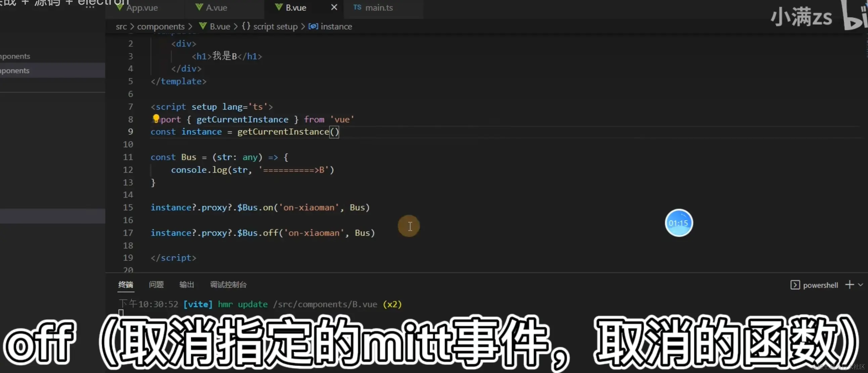Open the three-dot more actions menu in the sidebar header
The height and width of the screenshot is (373, 868).
click(90, 7)
